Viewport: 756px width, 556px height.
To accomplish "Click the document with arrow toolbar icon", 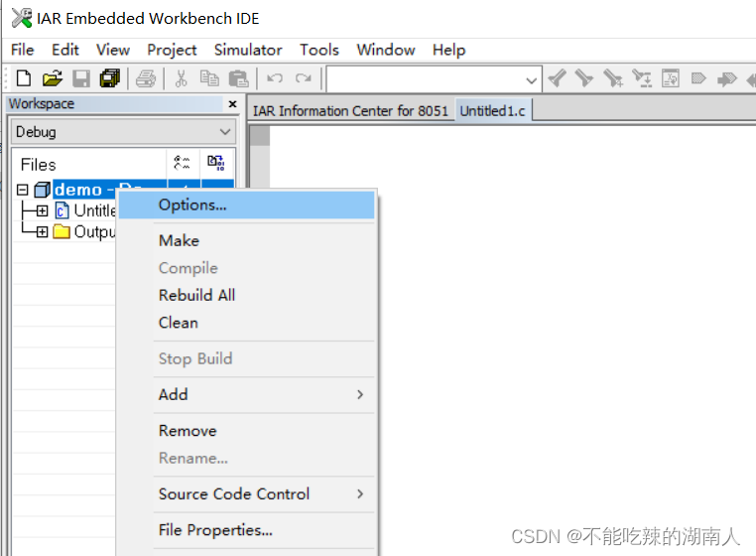I will click(x=671, y=78).
